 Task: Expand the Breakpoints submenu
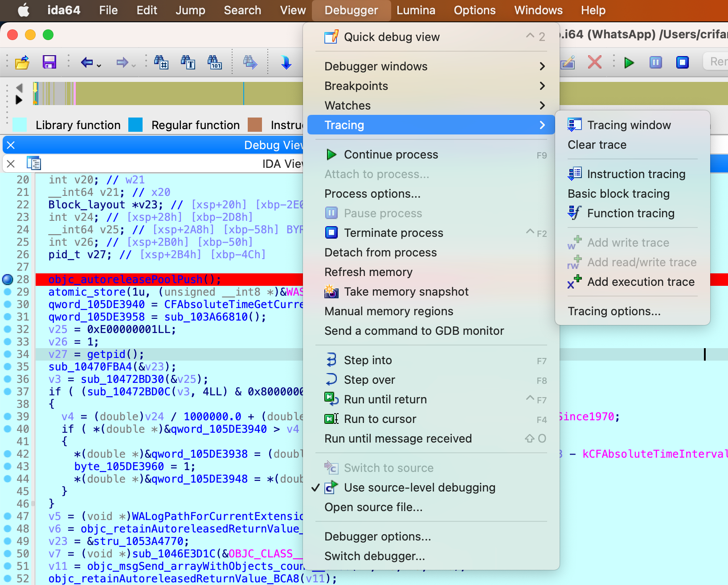[x=431, y=86]
